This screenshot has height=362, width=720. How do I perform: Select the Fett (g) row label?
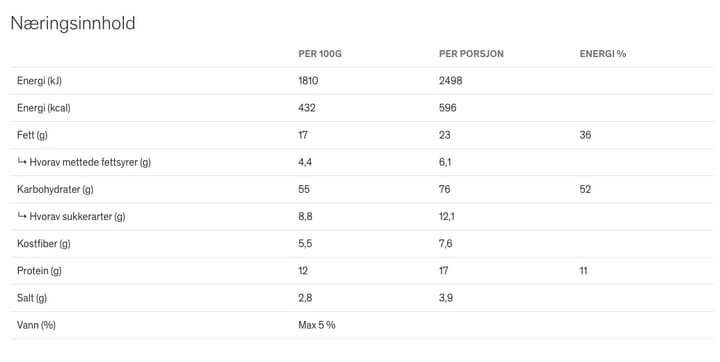(32, 135)
